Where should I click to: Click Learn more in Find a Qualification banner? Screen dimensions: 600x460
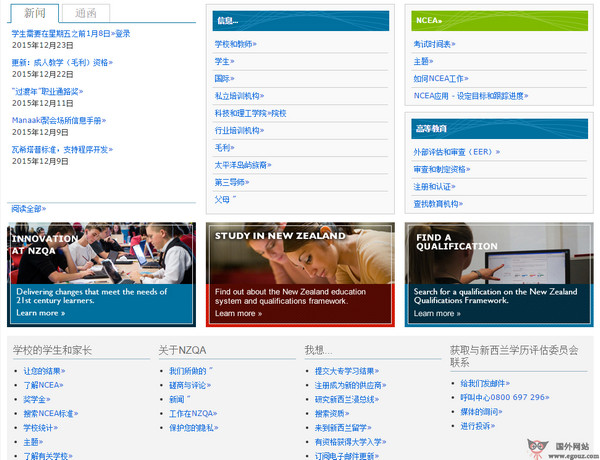[437, 314]
